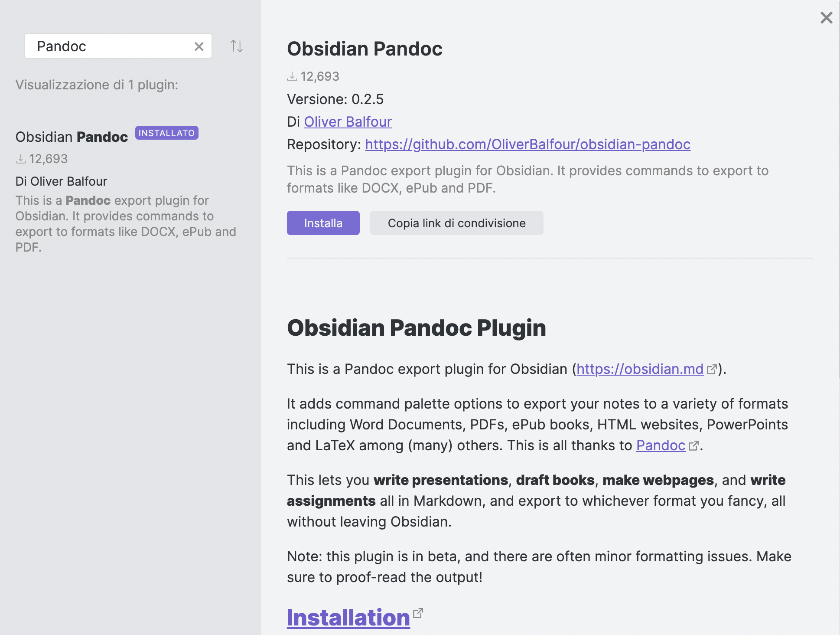Click the 12,693 download count in details
The image size is (840, 635).
(x=320, y=77)
